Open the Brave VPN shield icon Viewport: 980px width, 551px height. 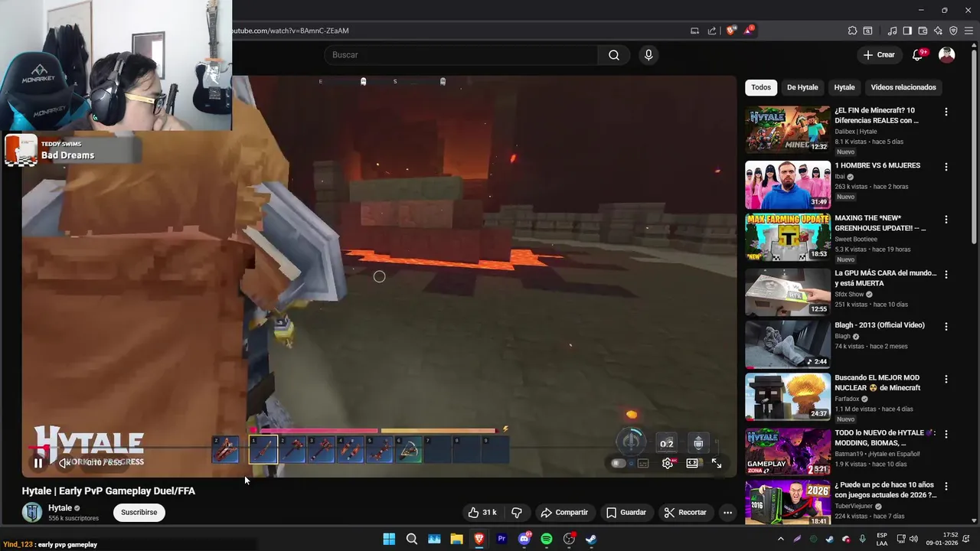[953, 31]
